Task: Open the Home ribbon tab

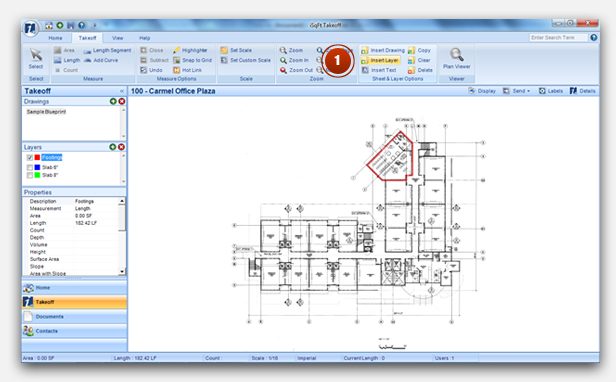Action: [55, 38]
